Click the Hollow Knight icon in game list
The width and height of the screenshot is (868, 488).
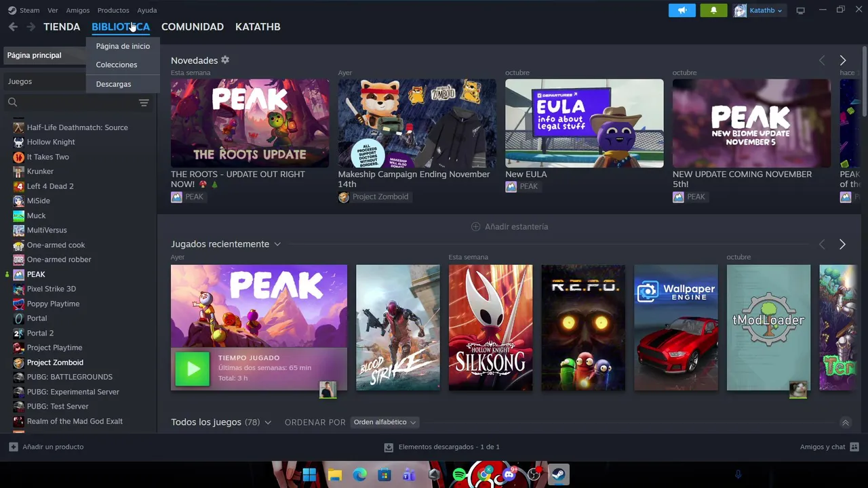19,142
